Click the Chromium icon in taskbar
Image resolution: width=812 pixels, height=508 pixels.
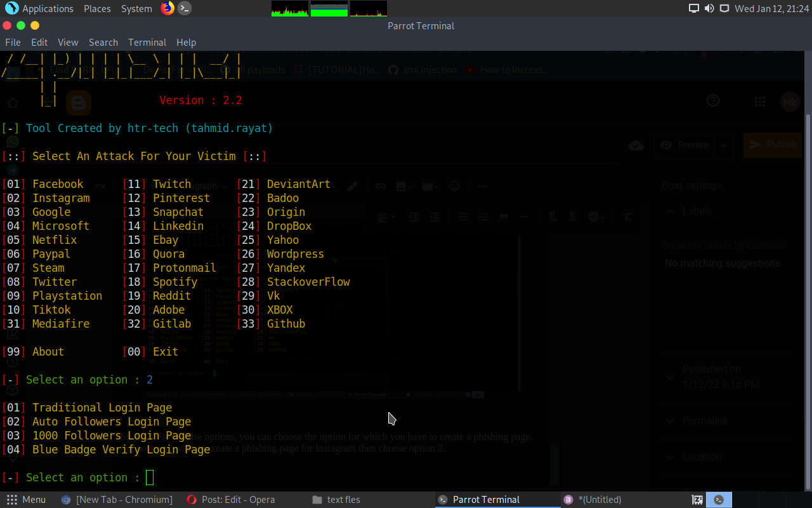pos(66,500)
